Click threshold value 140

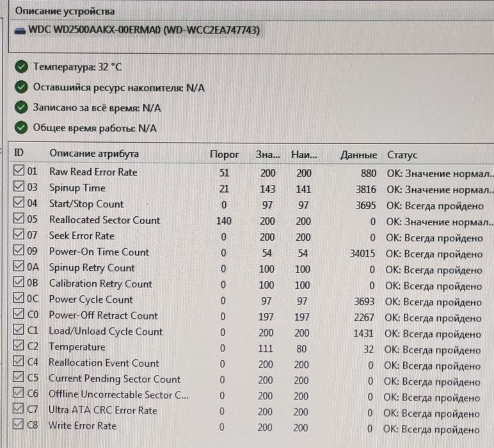tap(224, 221)
